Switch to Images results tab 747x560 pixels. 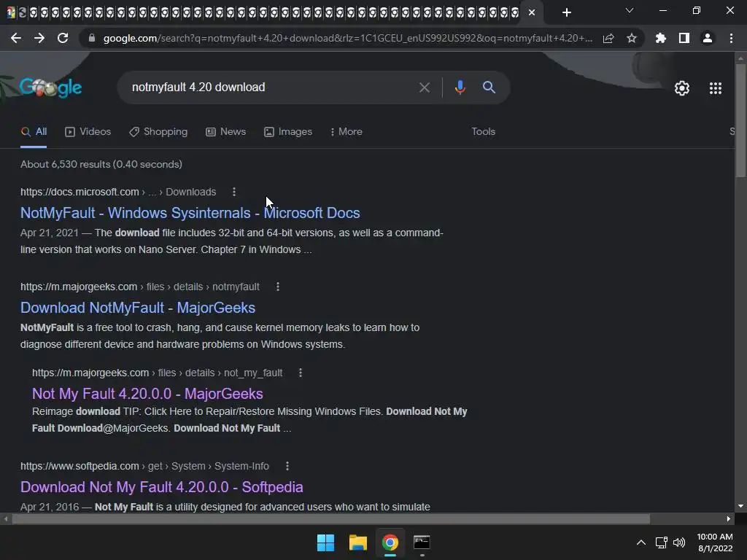[x=288, y=132]
